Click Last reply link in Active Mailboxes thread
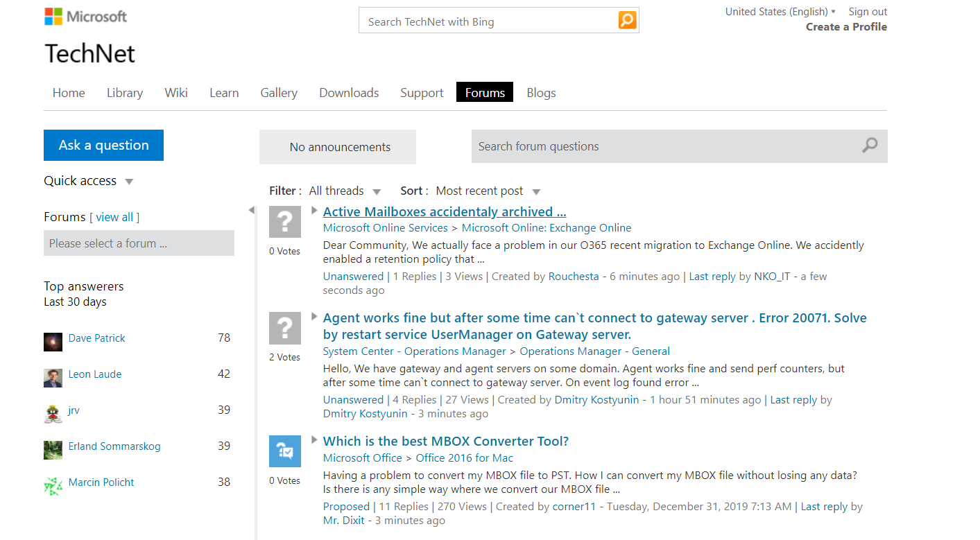 712,276
